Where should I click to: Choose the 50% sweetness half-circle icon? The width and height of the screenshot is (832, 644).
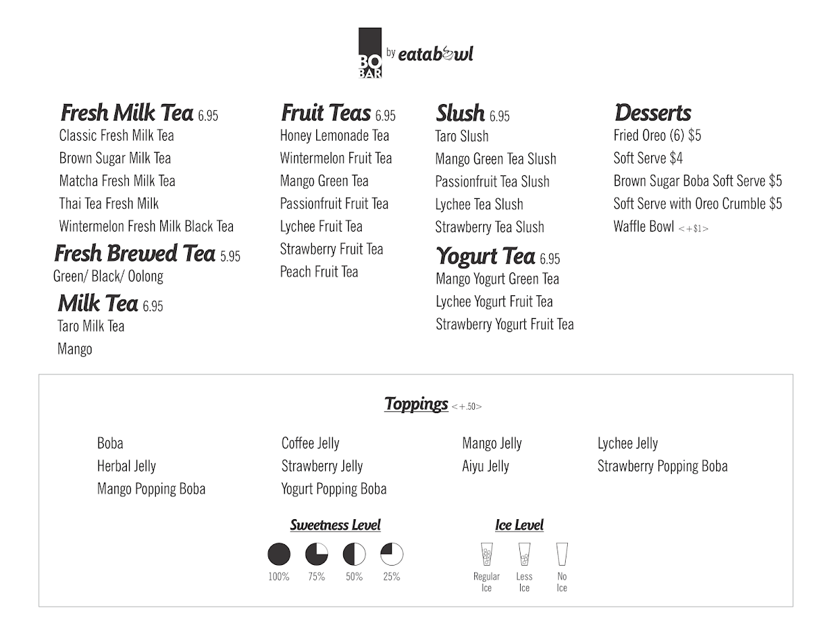[354, 554]
